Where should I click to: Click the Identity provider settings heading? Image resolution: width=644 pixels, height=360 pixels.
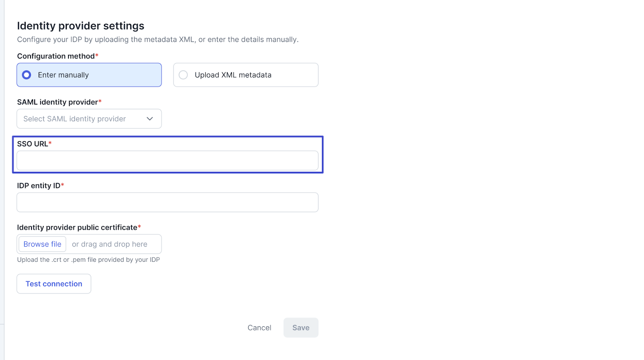[x=80, y=26]
